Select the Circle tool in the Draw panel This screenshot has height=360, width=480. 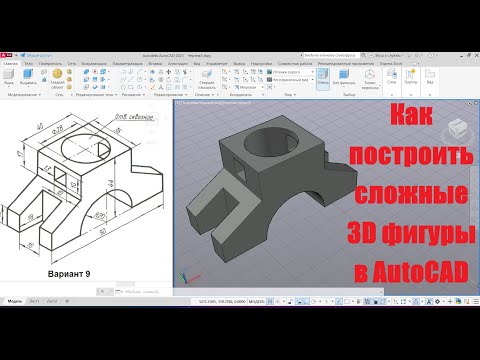(140, 79)
